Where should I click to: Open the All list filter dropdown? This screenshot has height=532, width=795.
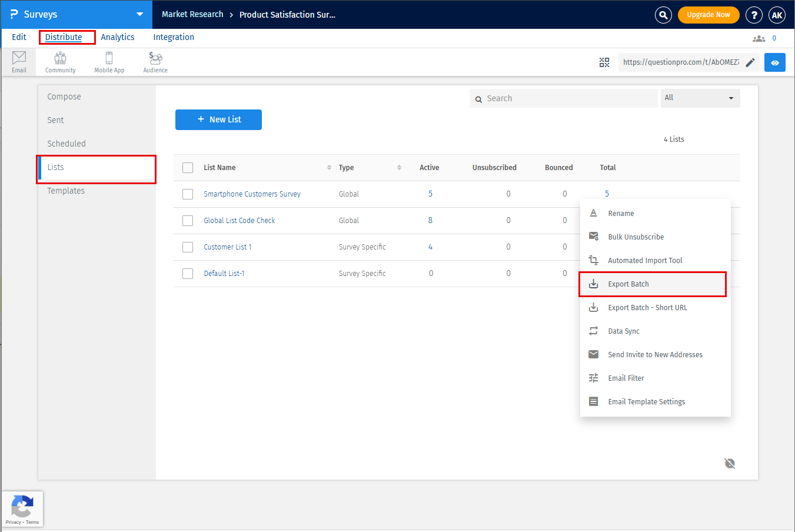coord(700,98)
